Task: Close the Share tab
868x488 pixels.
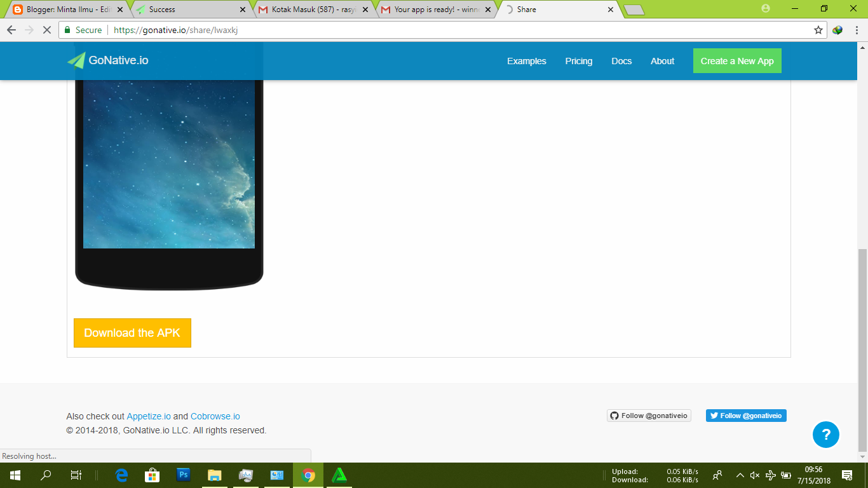Action: click(611, 10)
